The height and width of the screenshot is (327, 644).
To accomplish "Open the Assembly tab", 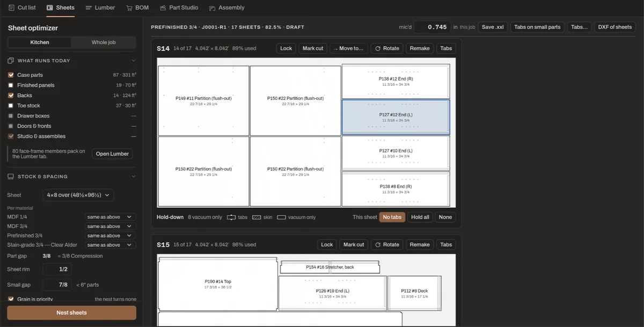I will click(x=226, y=8).
